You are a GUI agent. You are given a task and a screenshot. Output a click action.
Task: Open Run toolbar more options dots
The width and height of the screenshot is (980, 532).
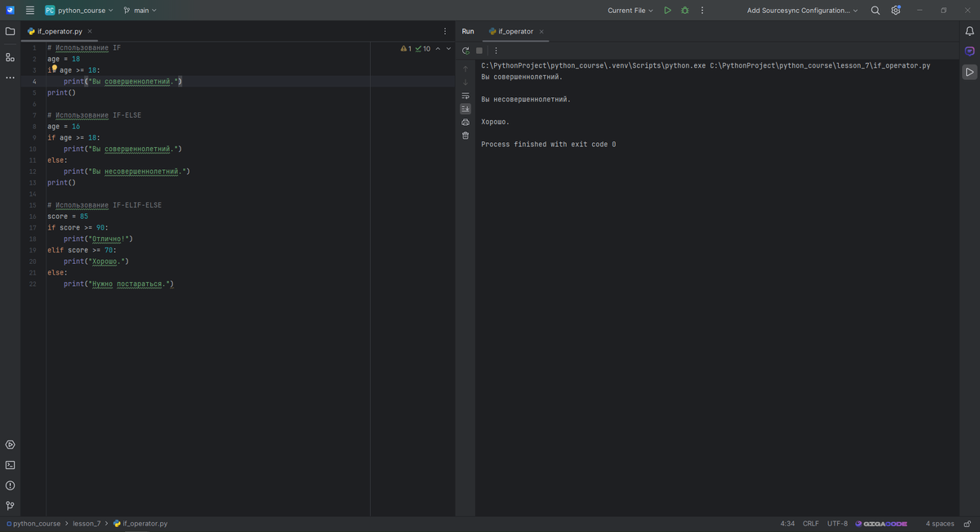(x=496, y=51)
